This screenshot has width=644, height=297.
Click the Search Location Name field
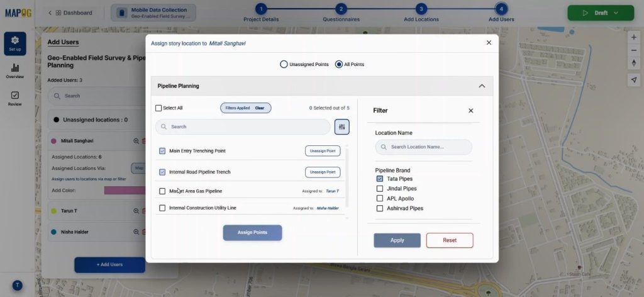pyautogui.click(x=423, y=147)
